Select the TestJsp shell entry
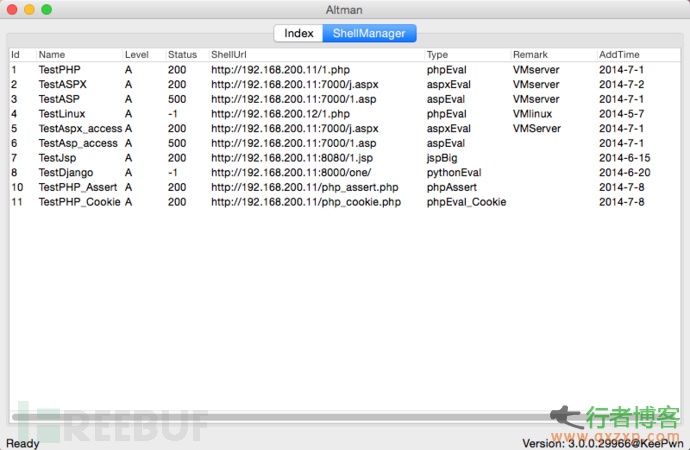This screenshot has width=690, height=450. coord(57,157)
